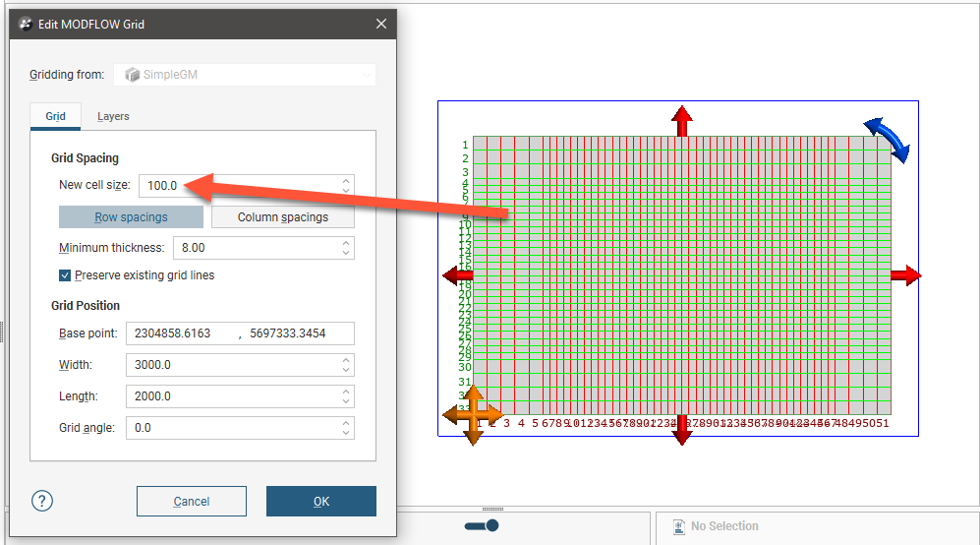Click the red top-edge resize arrow handle
The image size is (980, 545).
(682, 121)
